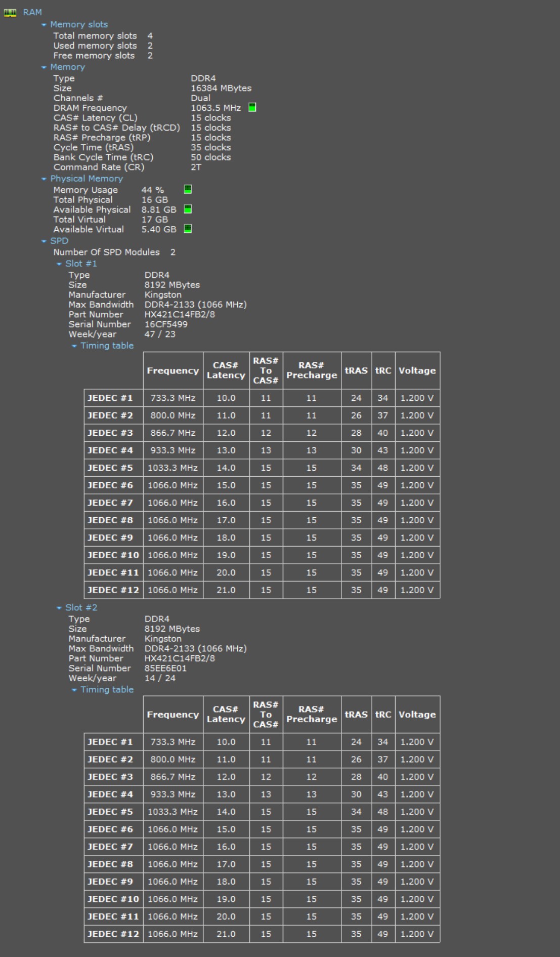Click green graph icon beside Available Virtual
This screenshot has height=957, width=560.
point(188,229)
